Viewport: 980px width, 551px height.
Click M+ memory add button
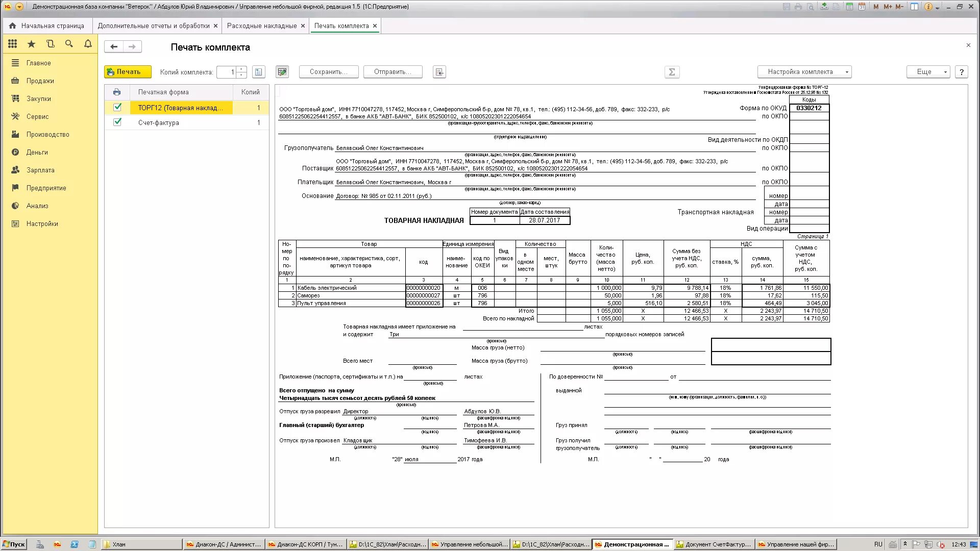tap(888, 7)
